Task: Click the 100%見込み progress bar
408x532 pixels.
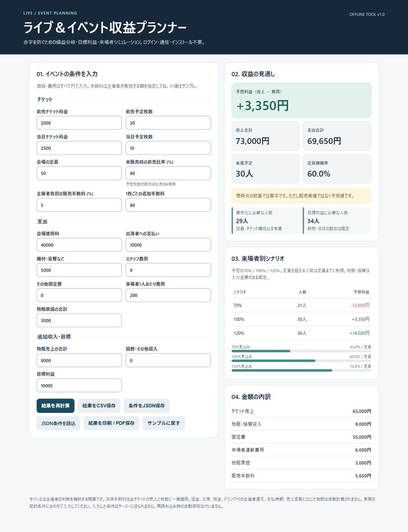Action: coord(301,361)
